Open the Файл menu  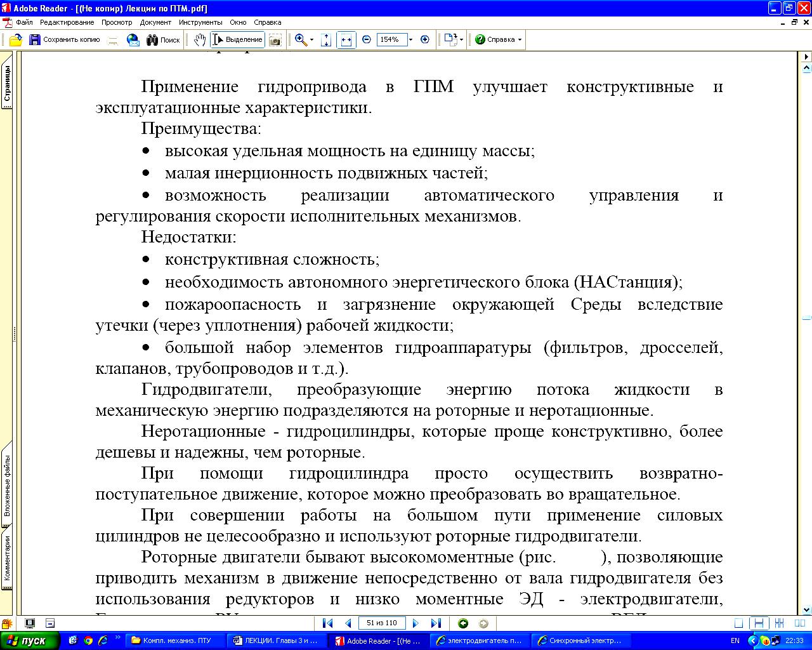(24, 22)
